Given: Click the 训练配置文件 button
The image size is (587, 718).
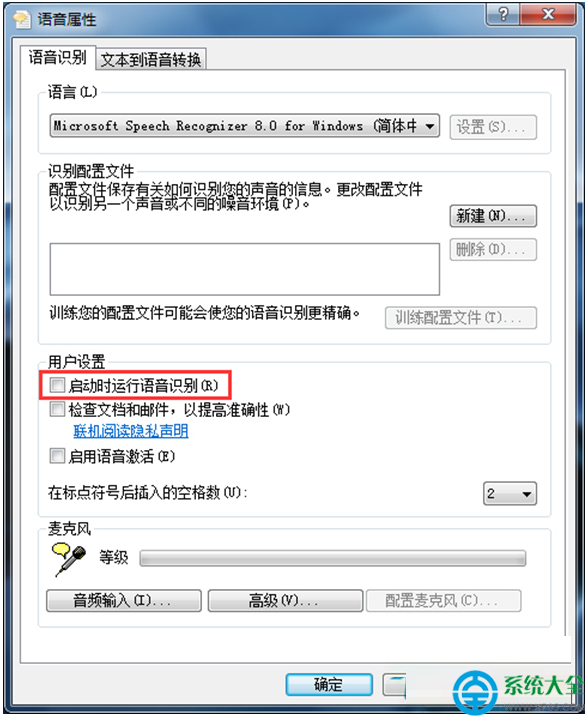Looking at the screenshot, I should [461, 317].
